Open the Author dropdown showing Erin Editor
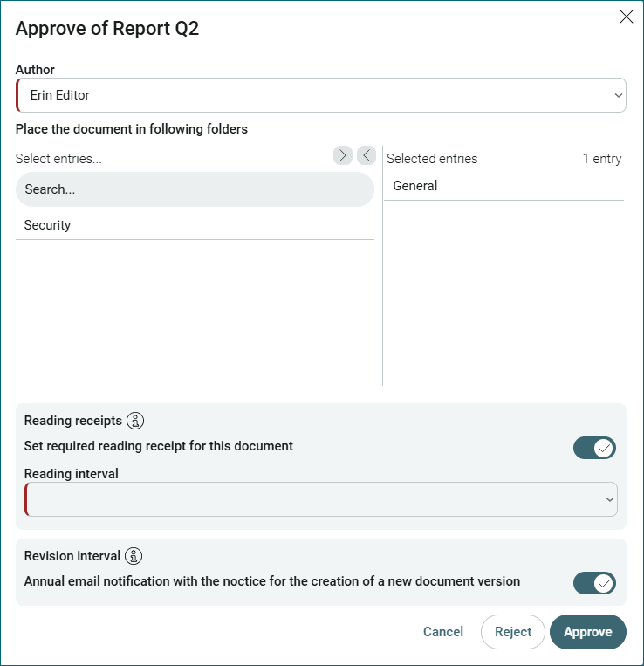 point(321,95)
